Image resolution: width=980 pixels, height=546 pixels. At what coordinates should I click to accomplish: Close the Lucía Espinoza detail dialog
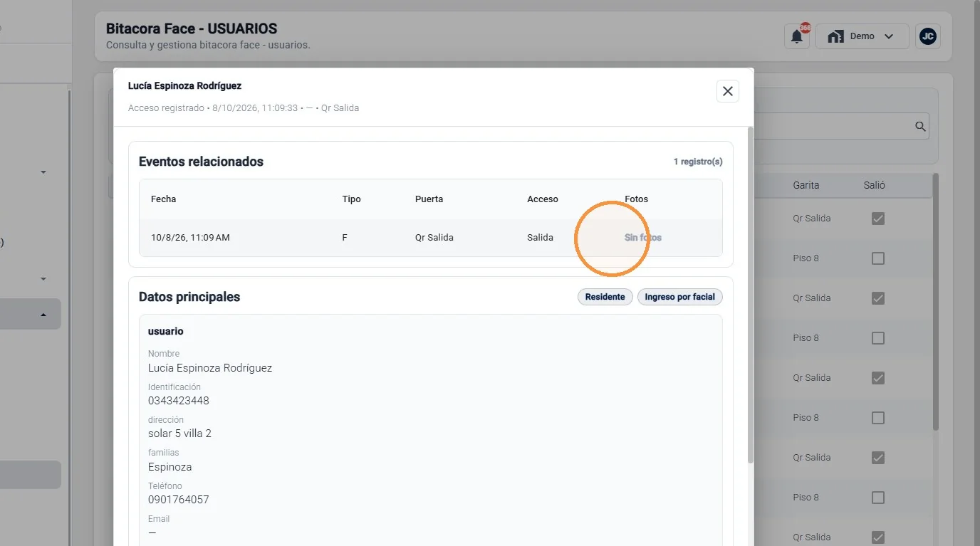coord(728,91)
